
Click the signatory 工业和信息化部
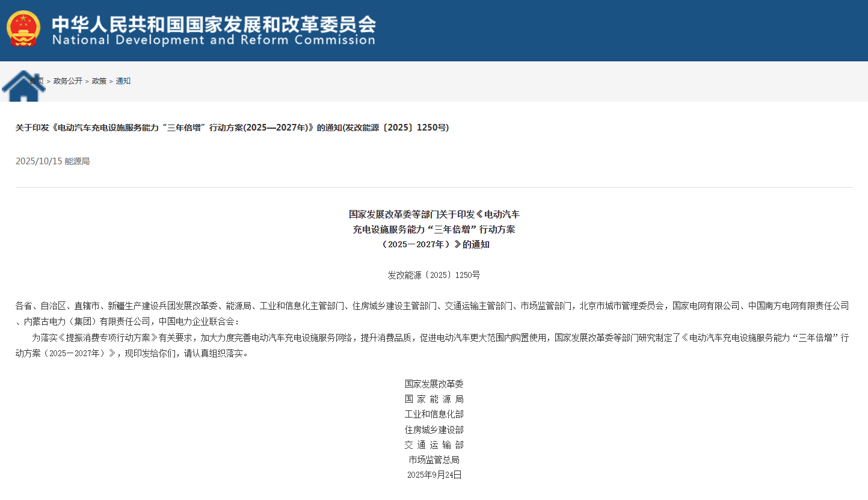click(x=434, y=414)
